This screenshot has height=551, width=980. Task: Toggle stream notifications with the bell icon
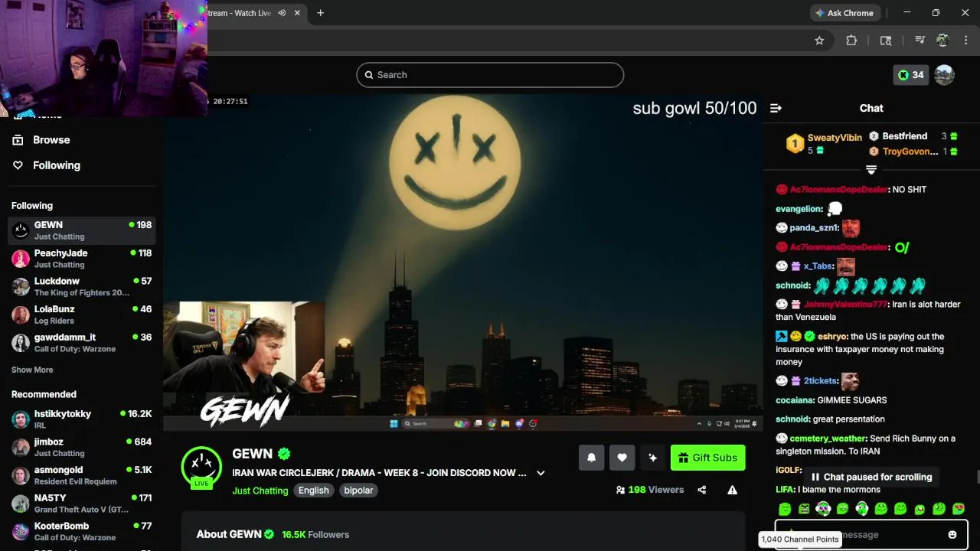[x=591, y=458]
